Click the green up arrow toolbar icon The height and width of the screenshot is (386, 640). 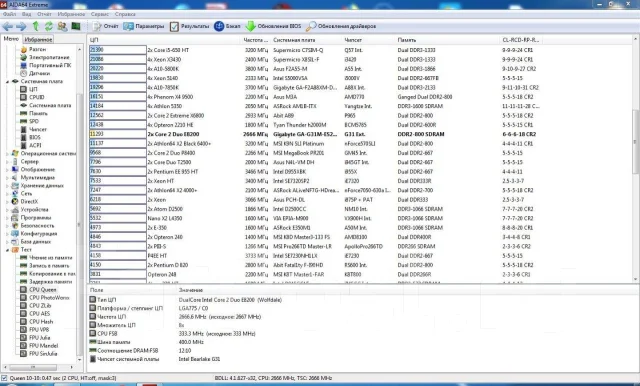point(36,26)
